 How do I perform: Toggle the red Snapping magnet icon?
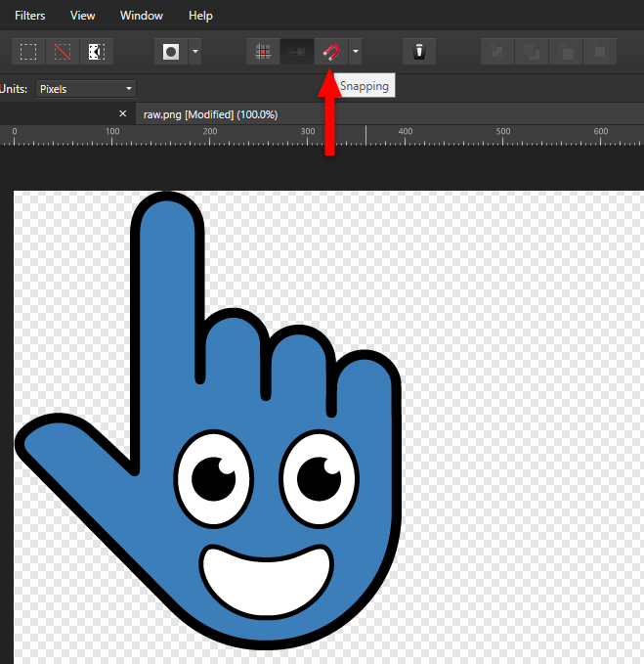coord(331,52)
